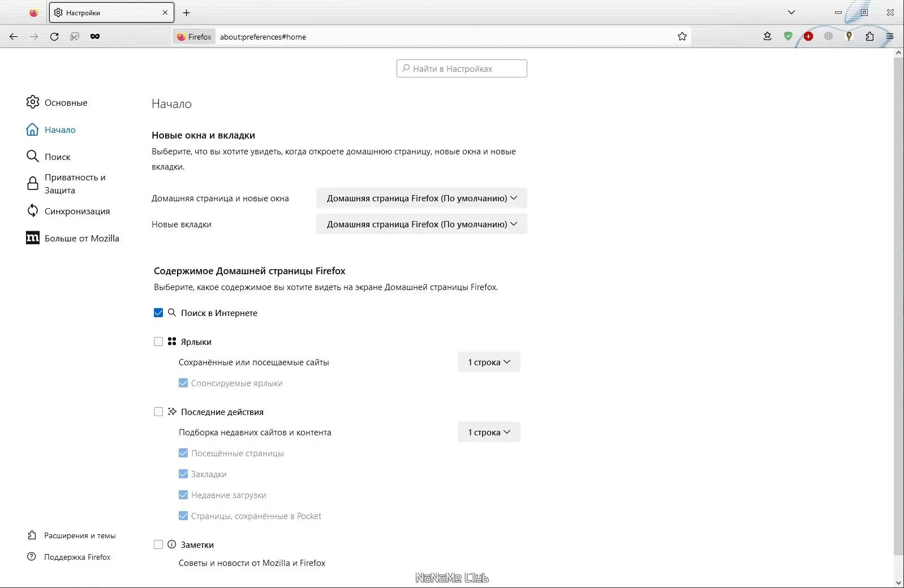Click the red plus extension icon
Screen dimensions: 904x588
[808, 37]
